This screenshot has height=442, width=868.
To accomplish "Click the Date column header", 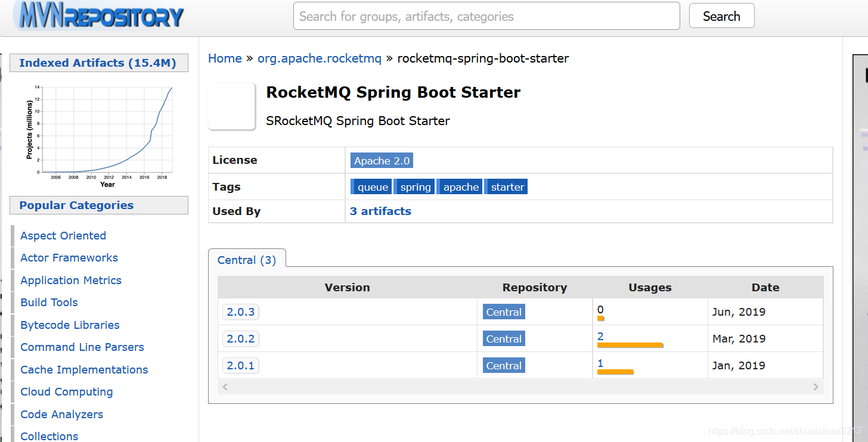I will pos(765,287).
